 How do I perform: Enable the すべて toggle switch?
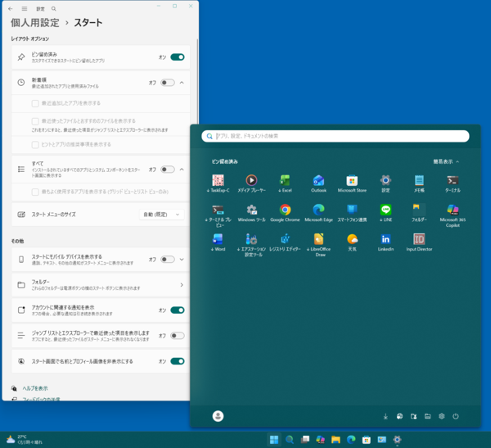click(x=168, y=170)
